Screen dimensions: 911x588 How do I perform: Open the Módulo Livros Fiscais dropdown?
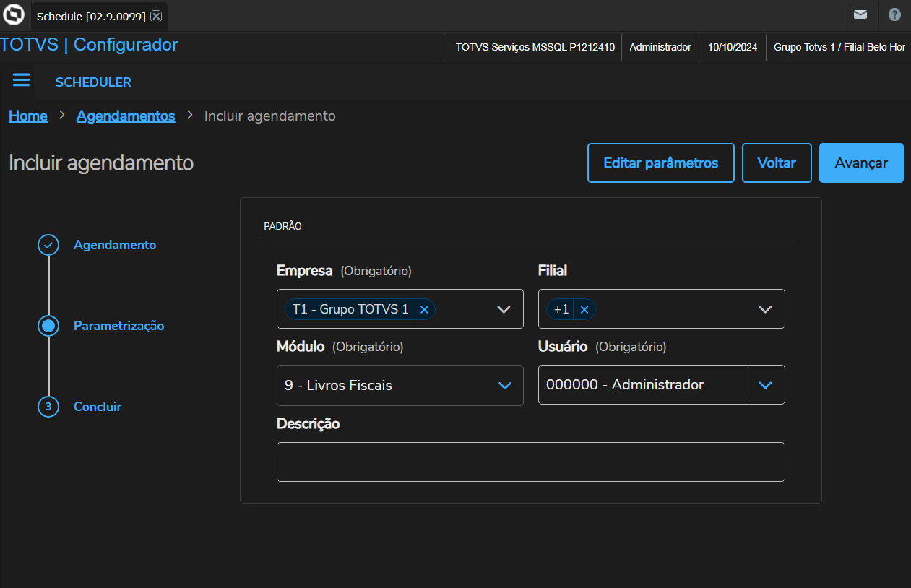click(400, 385)
